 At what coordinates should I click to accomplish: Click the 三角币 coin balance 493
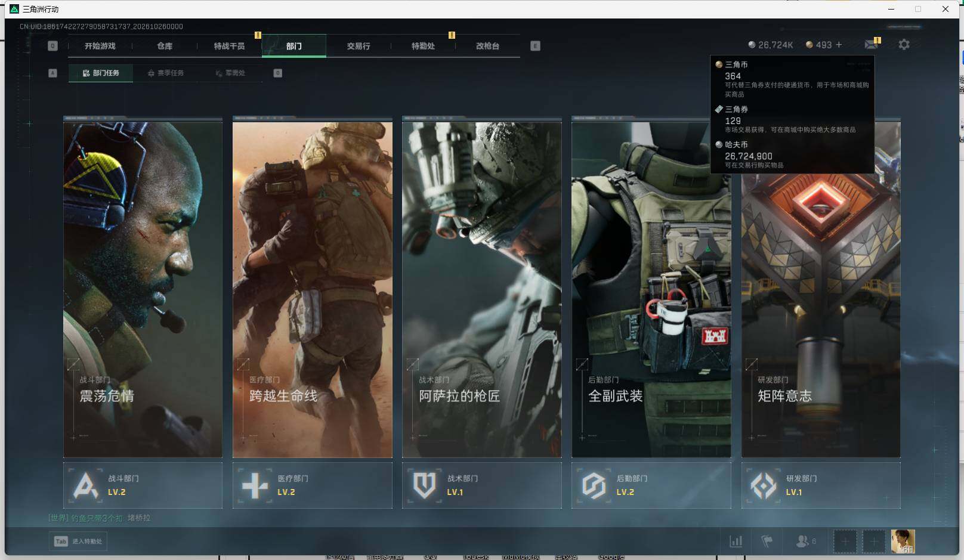[x=818, y=45]
